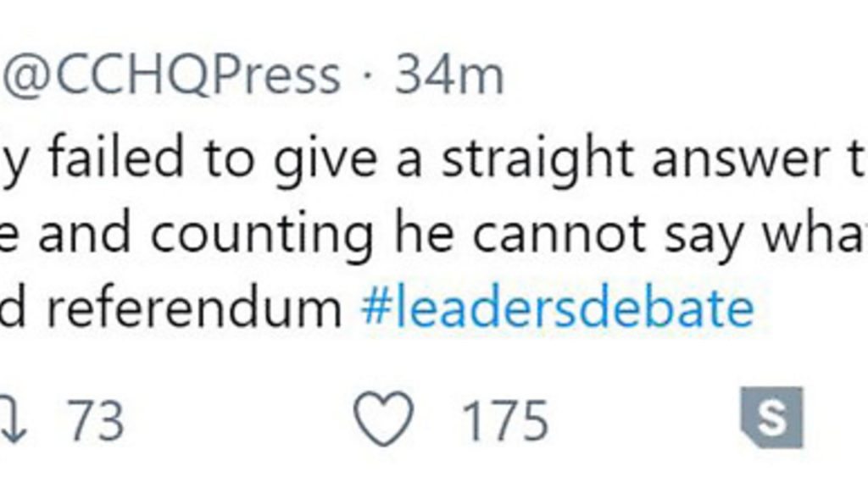This screenshot has height=488, width=868.
Task: Click the grey S badge logo
Action: click(771, 417)
